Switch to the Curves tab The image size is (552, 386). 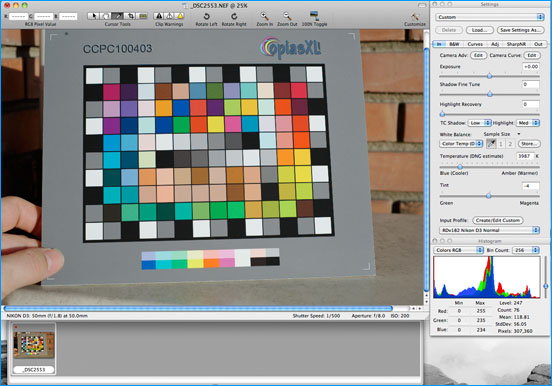[475, 44]
